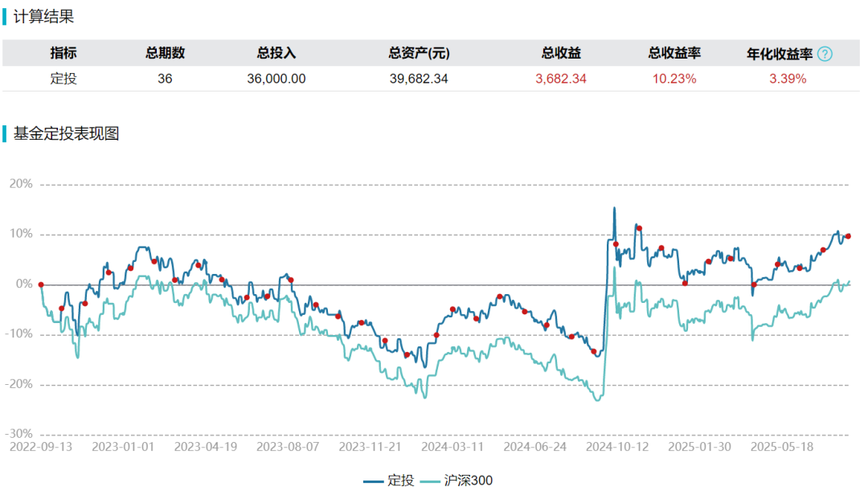Screen dimensions: 868x495
Task: Click the 10.23% total return value
Action: click(674, 79)
